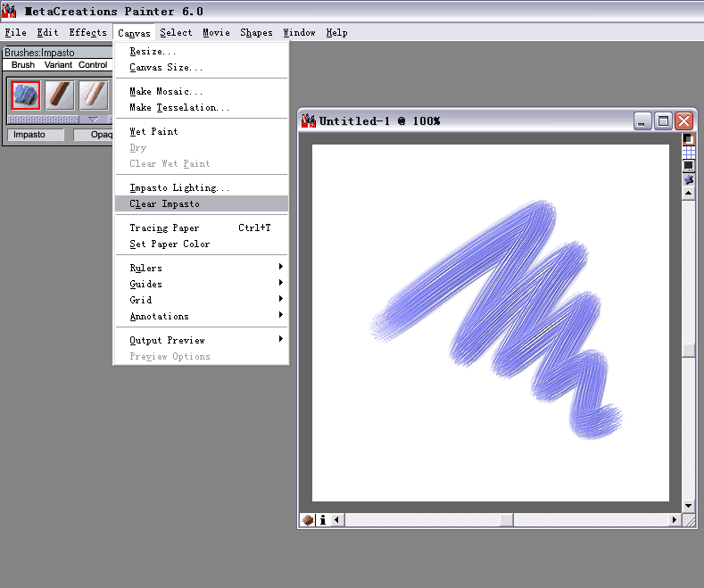The image size is (704, 588).
Task: Click vertical scrollbar down arrow
Action: click(x=688, y=506)
